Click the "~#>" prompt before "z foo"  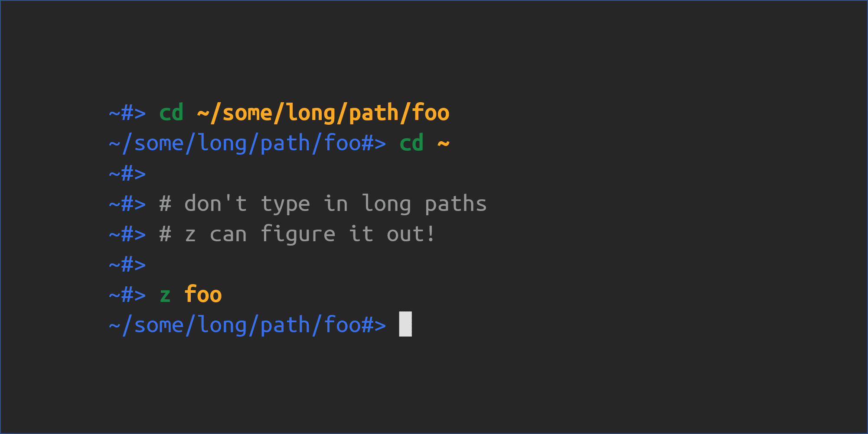(x=127, y=295)
